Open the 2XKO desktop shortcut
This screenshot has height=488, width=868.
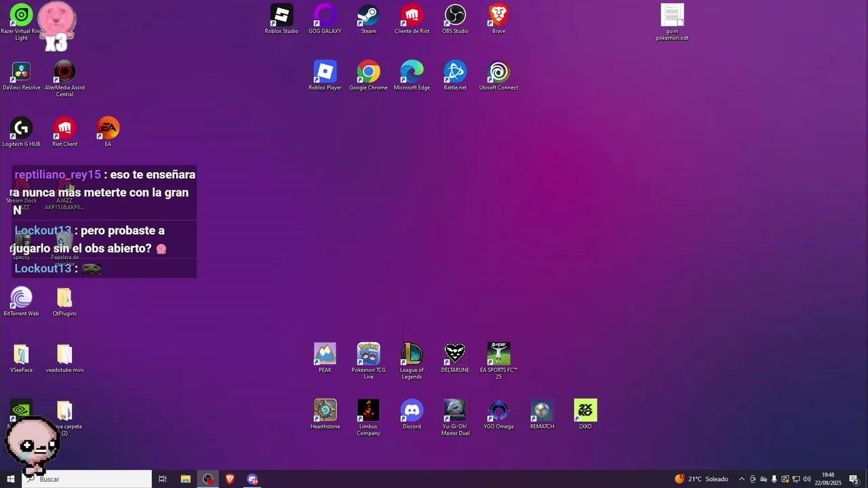(x=585, y=415)
